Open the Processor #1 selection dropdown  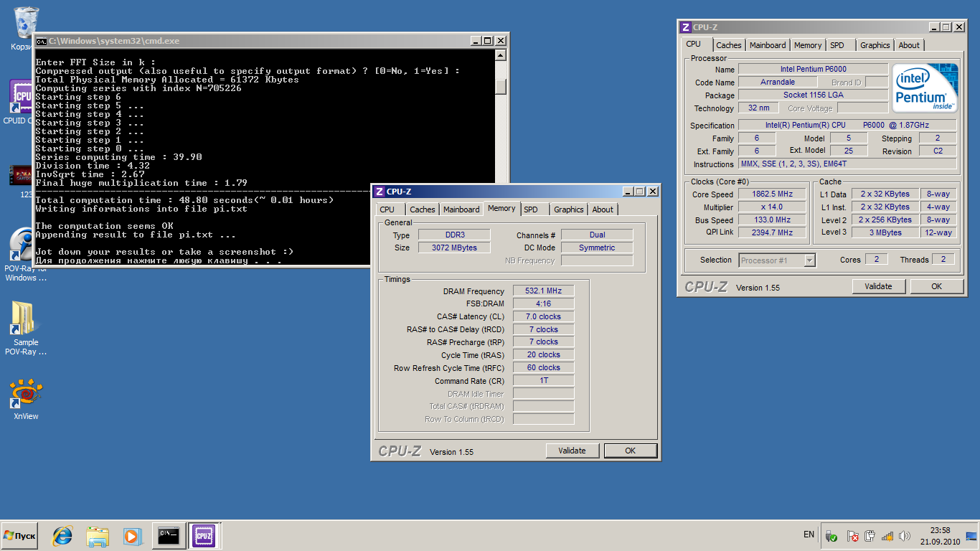pyautogui.click(x=777, y=260)
